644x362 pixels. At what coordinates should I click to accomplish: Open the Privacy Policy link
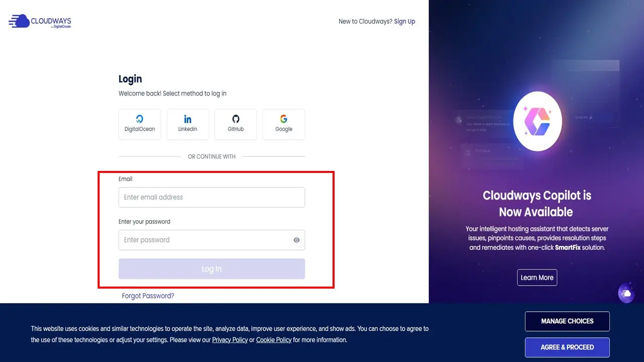pos(230,340)
